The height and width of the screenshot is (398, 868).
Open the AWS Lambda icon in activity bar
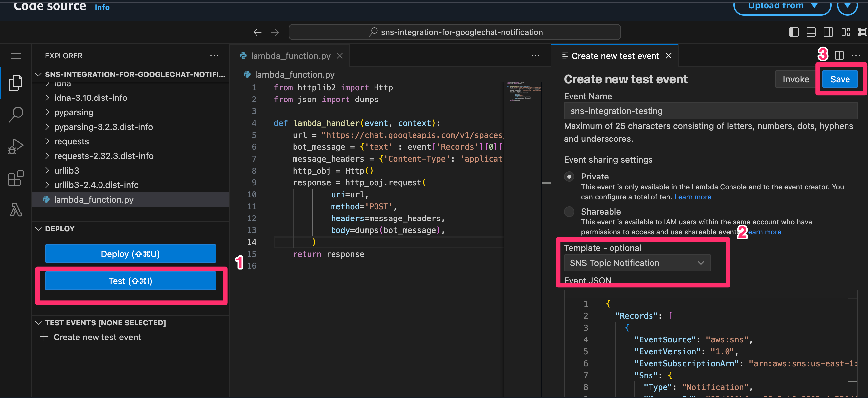coord(16,210)
